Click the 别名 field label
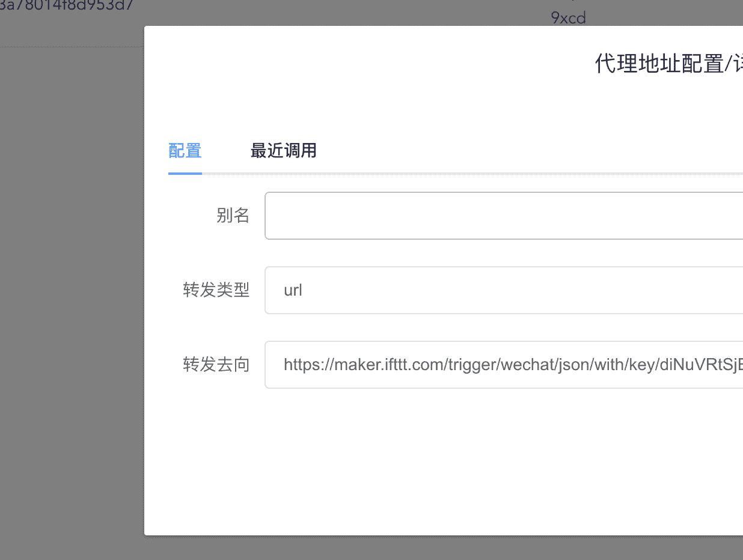The width and height of the screenshot is (743, 560). pyautogui.click(x=233, y=216)
